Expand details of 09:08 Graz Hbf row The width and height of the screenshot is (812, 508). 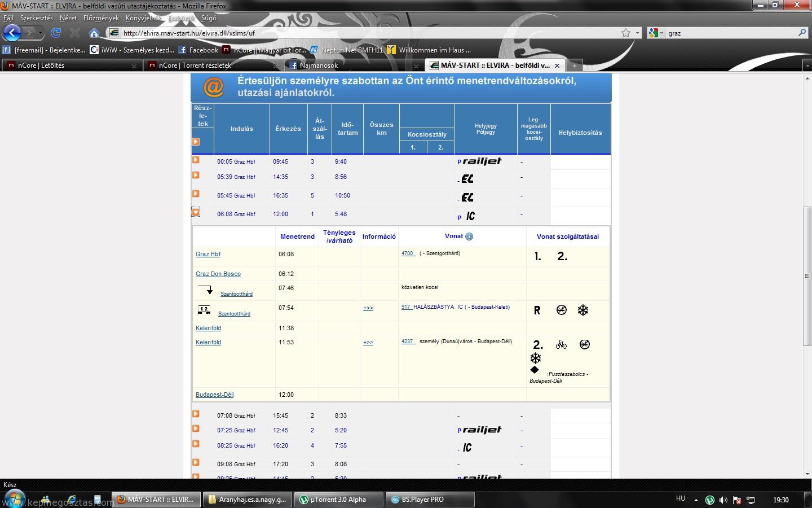coord(196,462)
